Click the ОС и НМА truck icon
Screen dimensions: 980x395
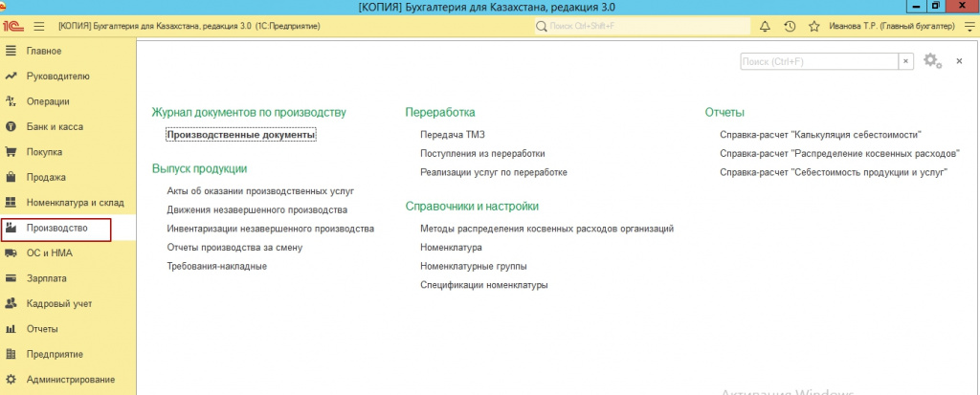(x=11, y=253)
